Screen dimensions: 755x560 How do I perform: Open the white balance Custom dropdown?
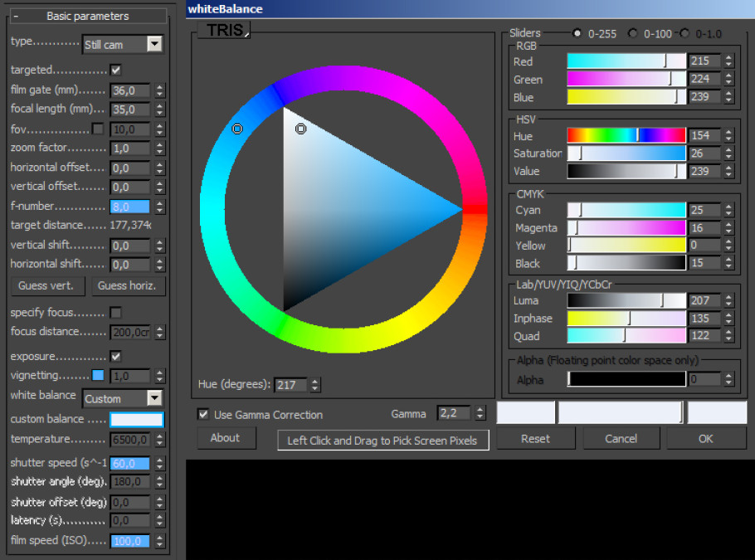[x=154, y=398]
